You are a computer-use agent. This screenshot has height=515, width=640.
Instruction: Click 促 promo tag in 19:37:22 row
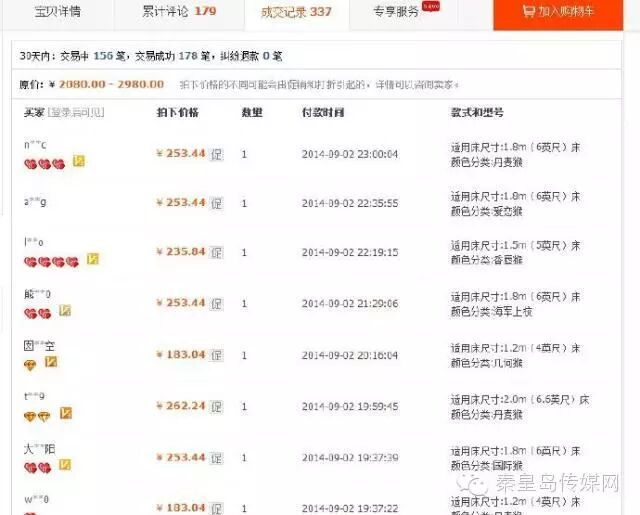point(216,508)
